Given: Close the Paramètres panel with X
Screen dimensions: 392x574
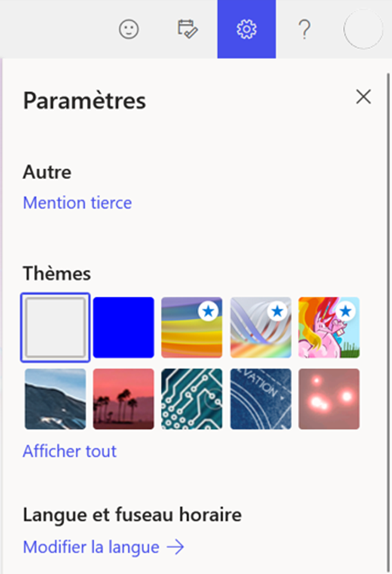Looking at the screenshot, I should 364,97.
